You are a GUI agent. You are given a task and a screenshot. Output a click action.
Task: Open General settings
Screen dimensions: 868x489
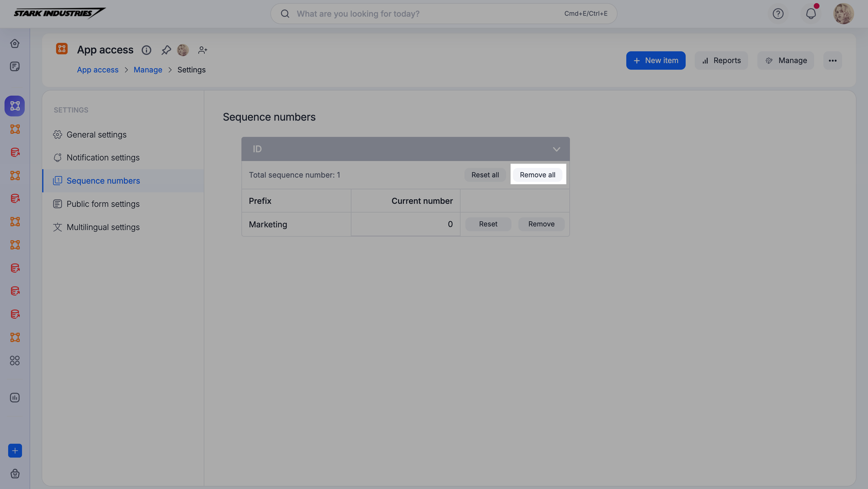pyautogui.click(x=96, y=135)
